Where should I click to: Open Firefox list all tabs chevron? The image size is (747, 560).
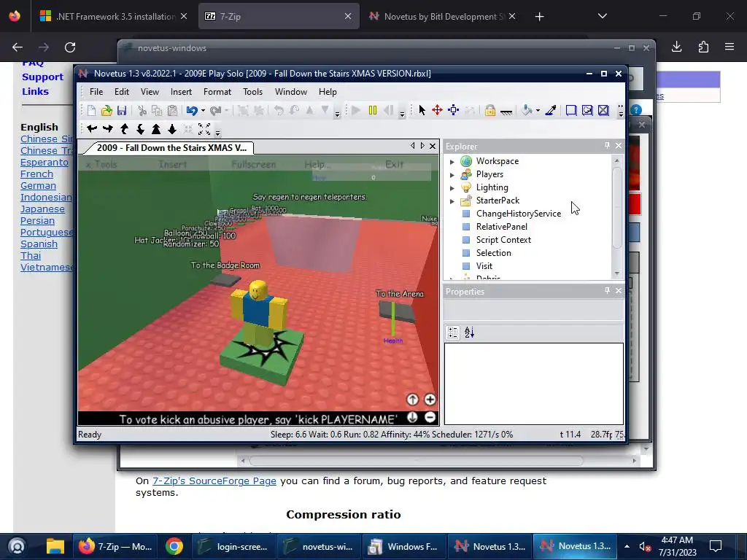click(x=602, y=16)
